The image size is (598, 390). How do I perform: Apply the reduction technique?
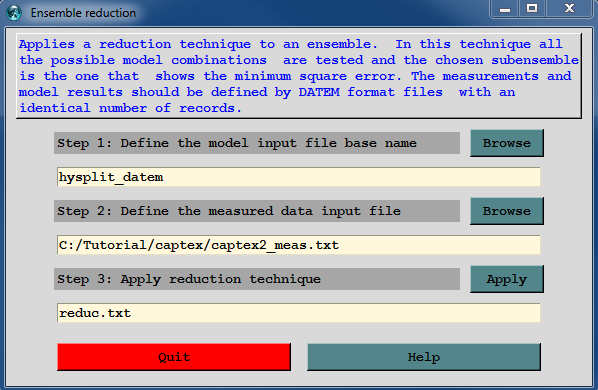coord(507,279)
